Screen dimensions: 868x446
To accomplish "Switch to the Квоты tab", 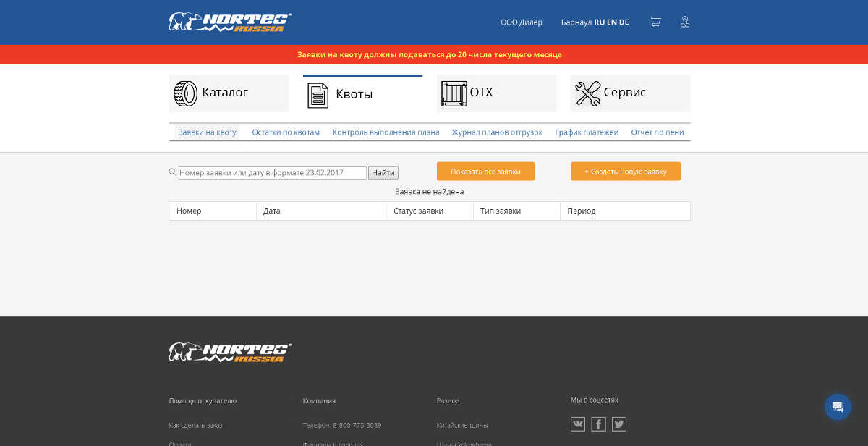I will pyautogui.click(x=362, y=93).
